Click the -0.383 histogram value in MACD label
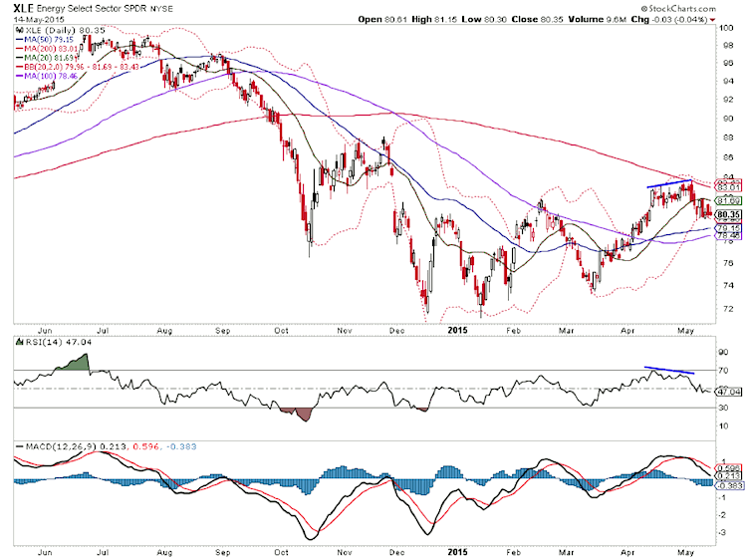Image resolution: width=747 pixels, height=560 pixels. click(181, 446)
